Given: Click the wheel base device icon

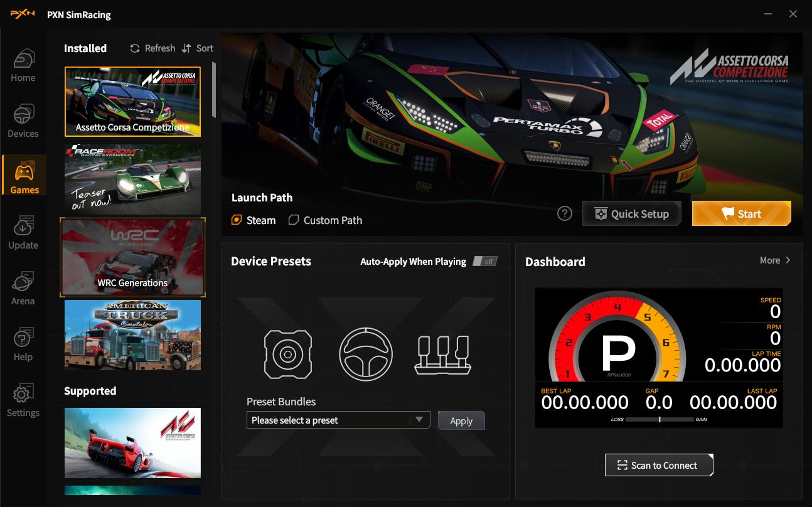Looking at the screenshot, I should (287, 355).
